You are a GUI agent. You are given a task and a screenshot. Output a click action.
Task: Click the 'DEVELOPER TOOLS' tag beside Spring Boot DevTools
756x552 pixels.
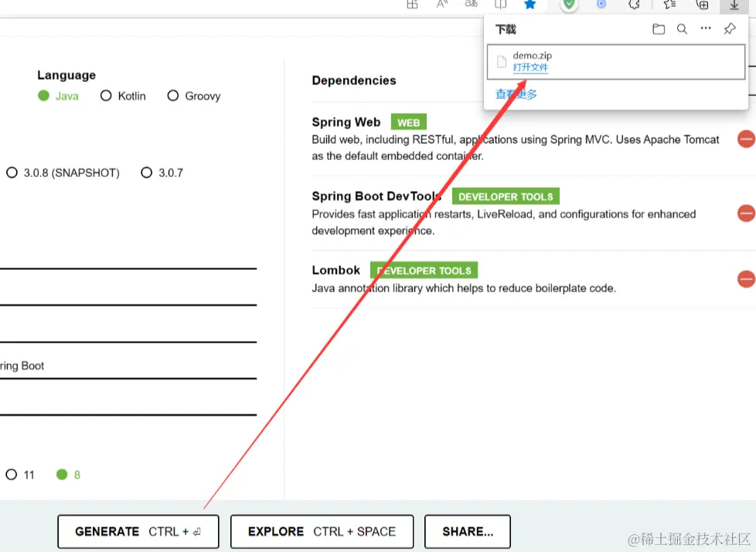click(x=506, y=196)
